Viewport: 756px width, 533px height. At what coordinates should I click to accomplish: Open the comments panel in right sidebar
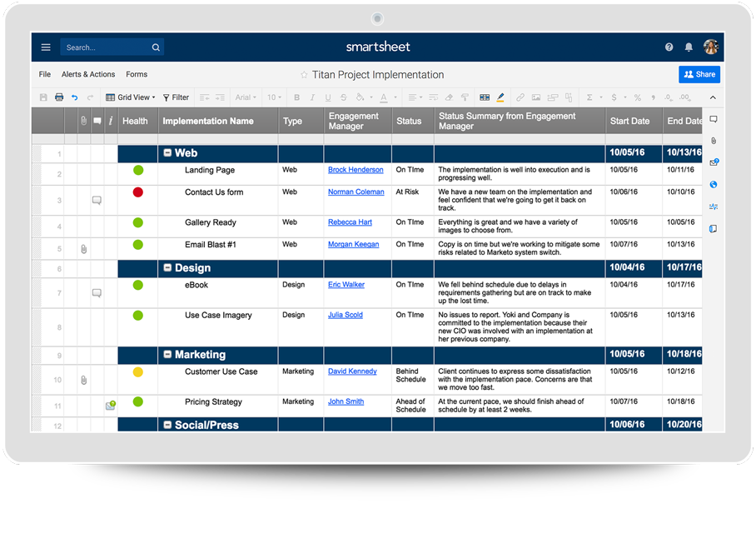(x=714, y=119)
